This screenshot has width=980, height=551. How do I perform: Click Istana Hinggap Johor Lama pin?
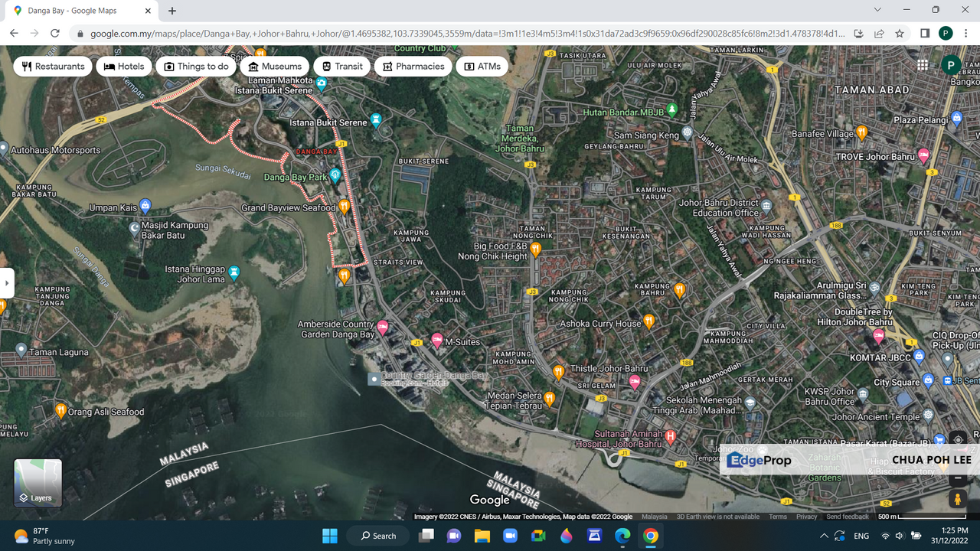234,272
